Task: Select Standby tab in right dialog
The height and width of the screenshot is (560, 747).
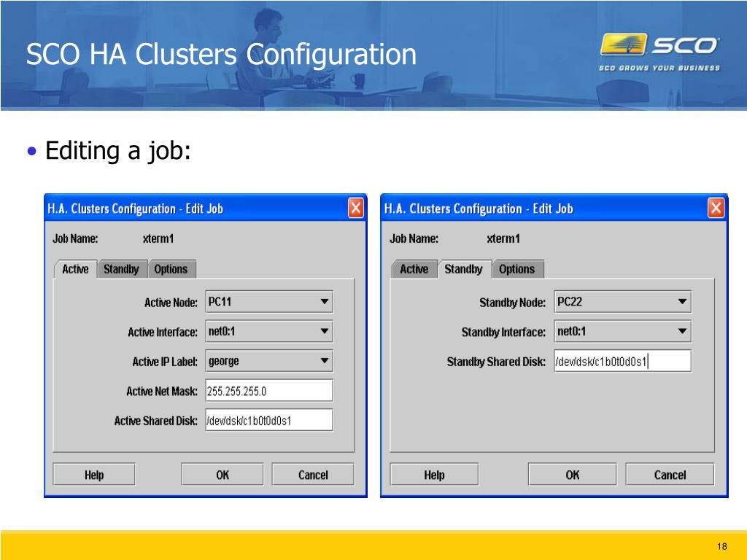Action: coord(463,269)
